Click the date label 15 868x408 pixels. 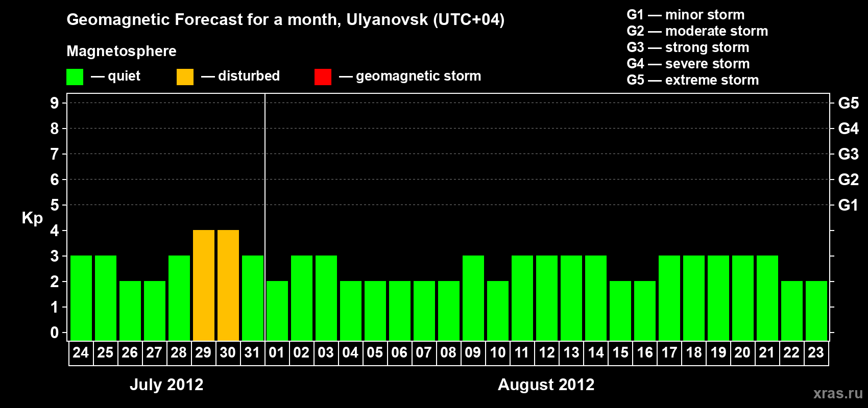click(x=620, y=352)
